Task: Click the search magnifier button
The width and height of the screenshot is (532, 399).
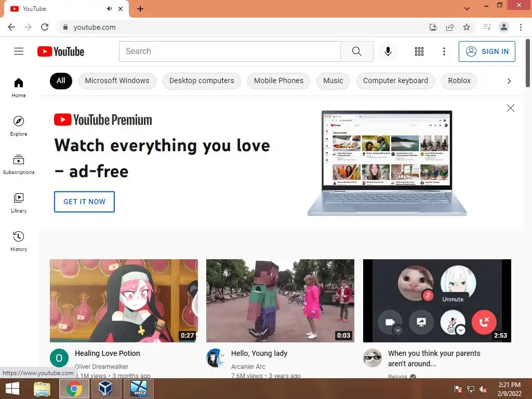Action: click(356, 51)
